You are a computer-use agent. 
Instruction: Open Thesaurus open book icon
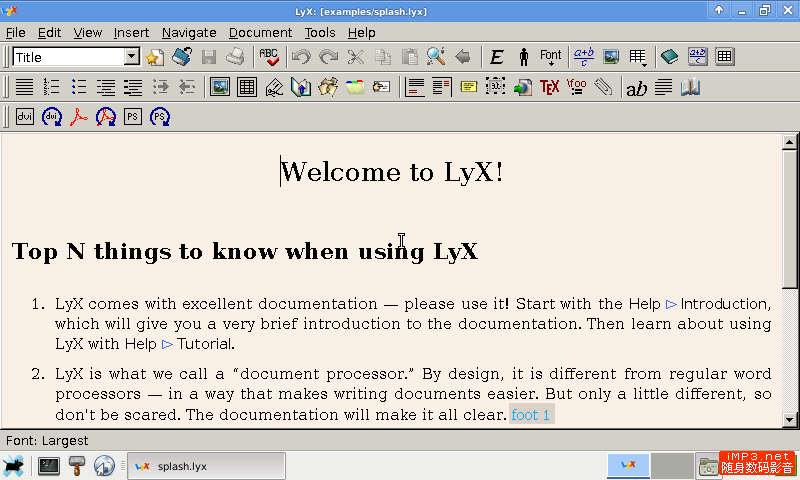pyautogui.click(x=690, y=87)
